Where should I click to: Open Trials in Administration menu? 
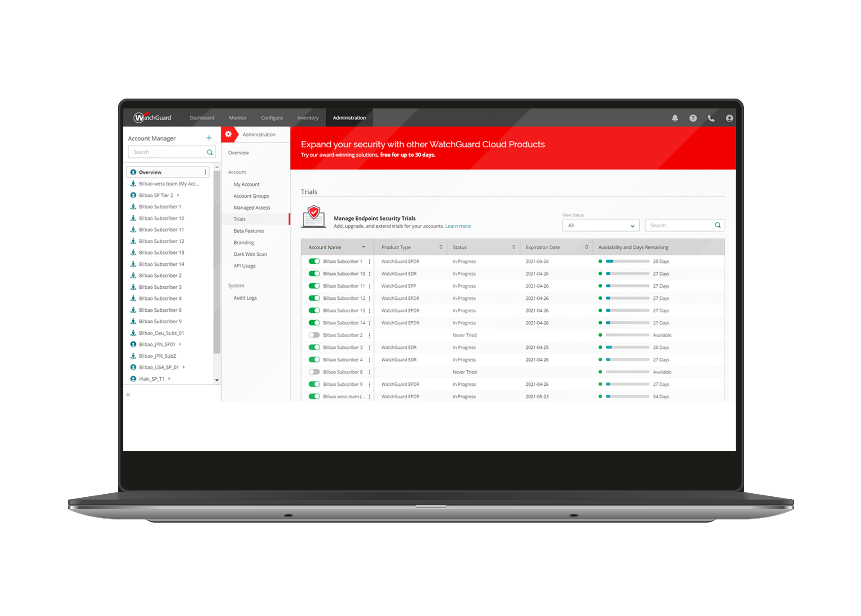click(x=256, y=219)
